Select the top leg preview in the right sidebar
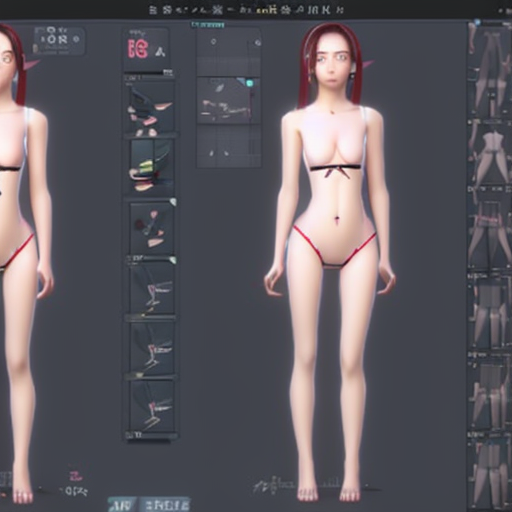This screenshot has width=512, height=512. [x=490, y=72]
